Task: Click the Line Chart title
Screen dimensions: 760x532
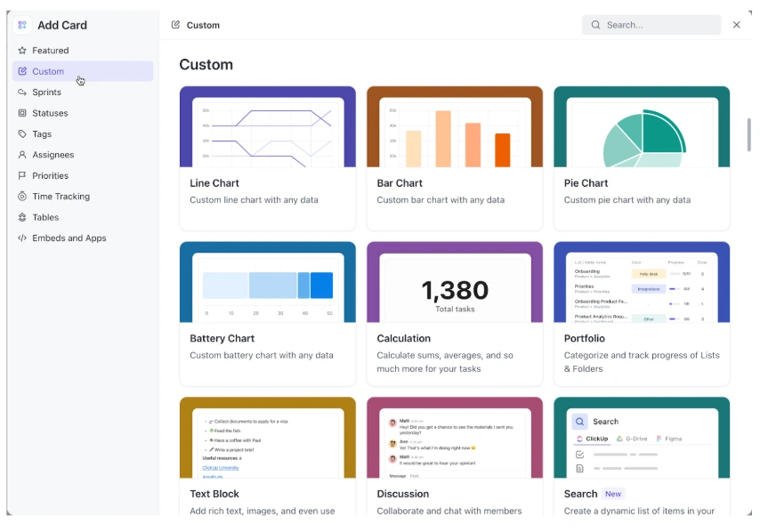Action: 214,183
